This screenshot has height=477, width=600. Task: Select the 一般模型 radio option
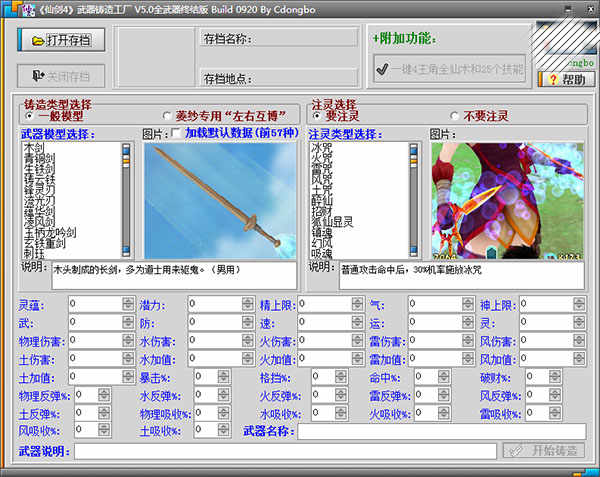pos(29,116)
